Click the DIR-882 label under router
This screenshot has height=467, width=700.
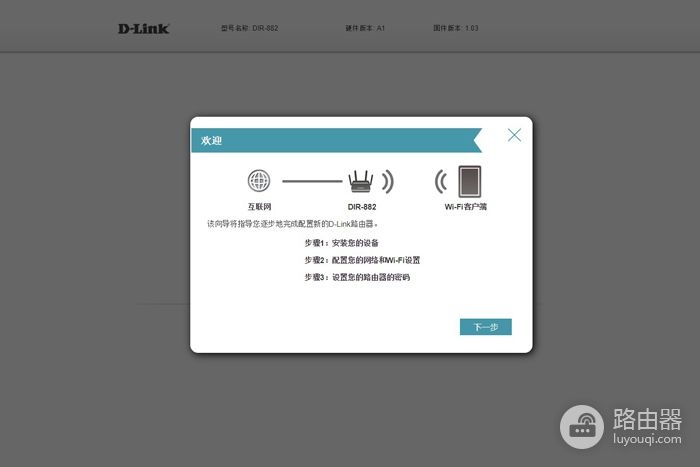(x=362, y=207)
